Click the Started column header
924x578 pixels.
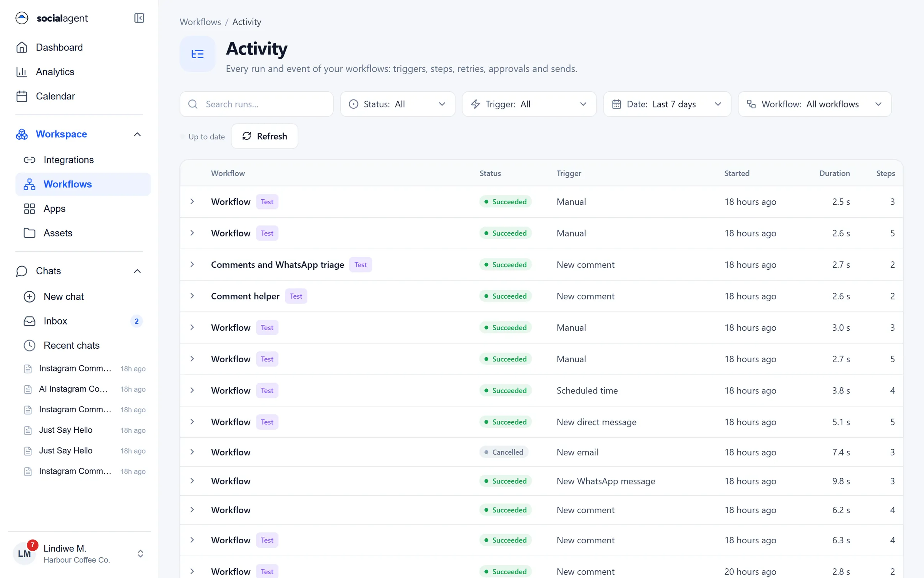coord(737,173)
